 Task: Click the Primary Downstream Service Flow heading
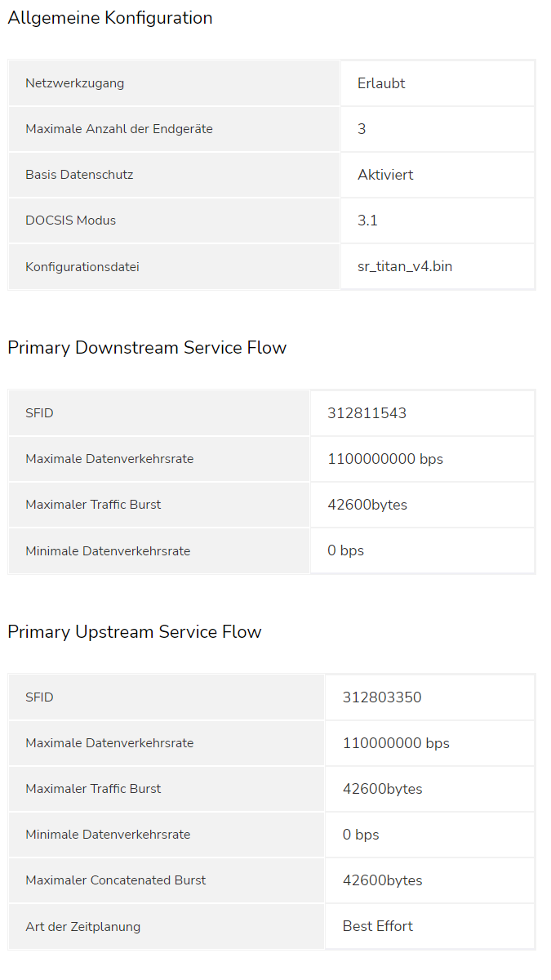[147, 348]
